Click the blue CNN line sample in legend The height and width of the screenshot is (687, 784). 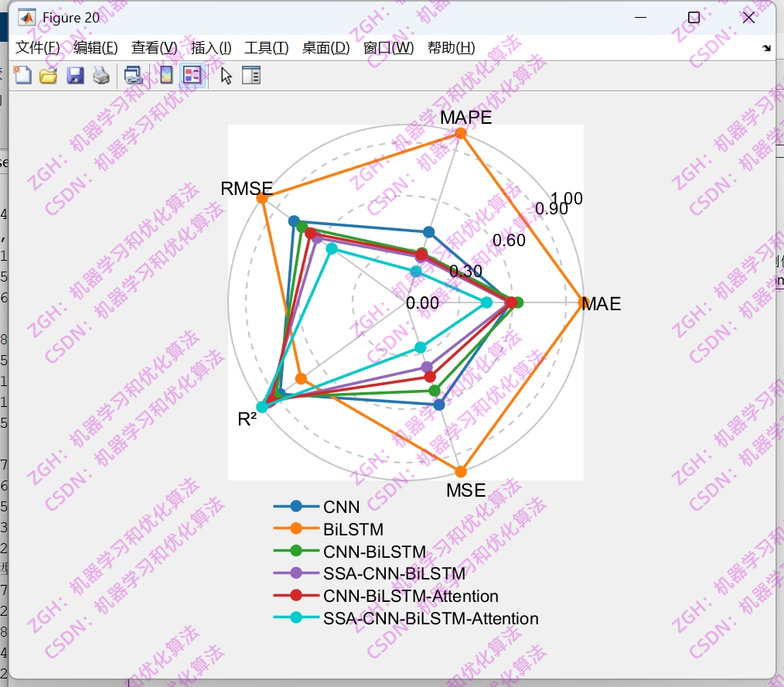pyautogui.click(x=296, y=507)
